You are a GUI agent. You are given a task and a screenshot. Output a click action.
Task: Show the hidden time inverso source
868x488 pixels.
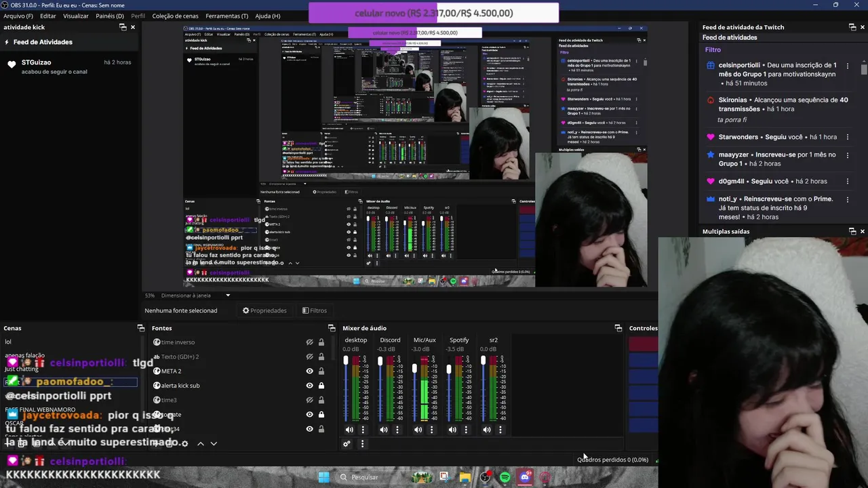[x=309, y=342]
